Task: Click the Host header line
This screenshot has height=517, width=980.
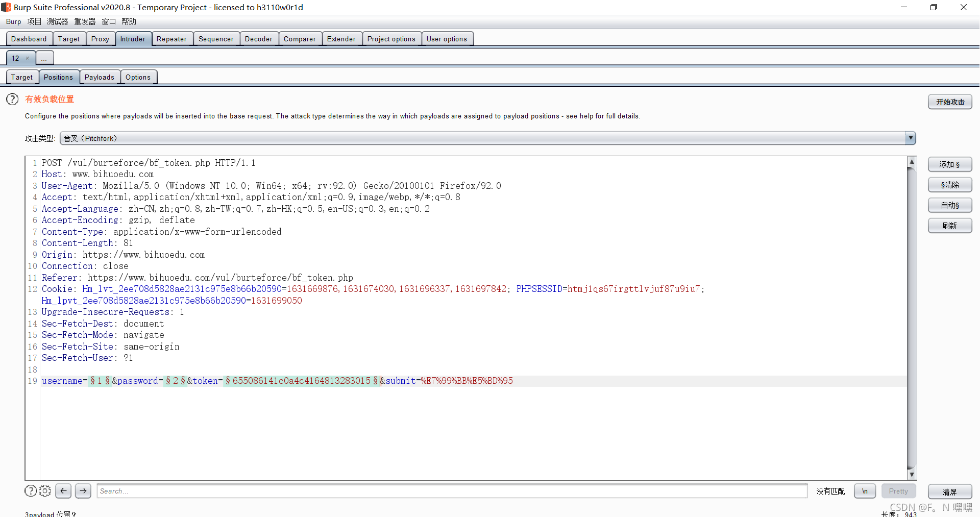Action: [x=97, y=174]
